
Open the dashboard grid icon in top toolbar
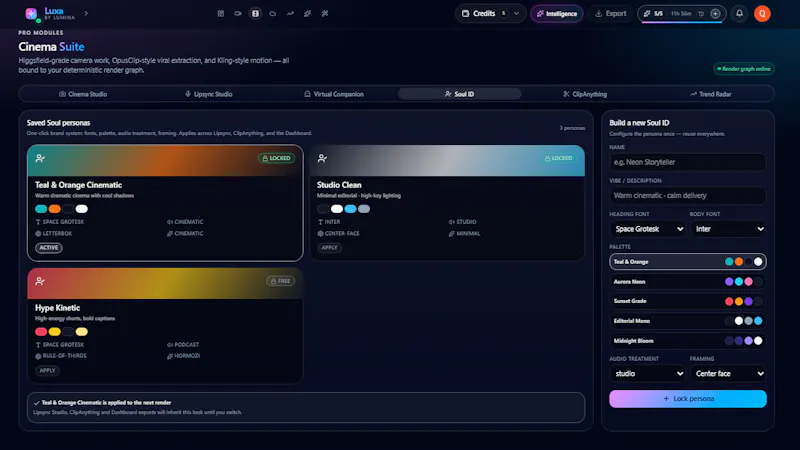pyautogui.click(x=220, y=14)
